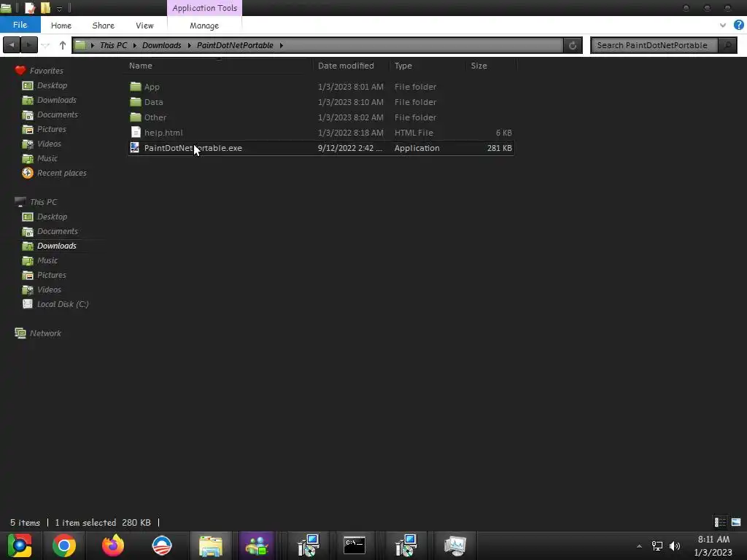Select the App folder
Viewport: 747px width, 560px height.
(321, 87)
